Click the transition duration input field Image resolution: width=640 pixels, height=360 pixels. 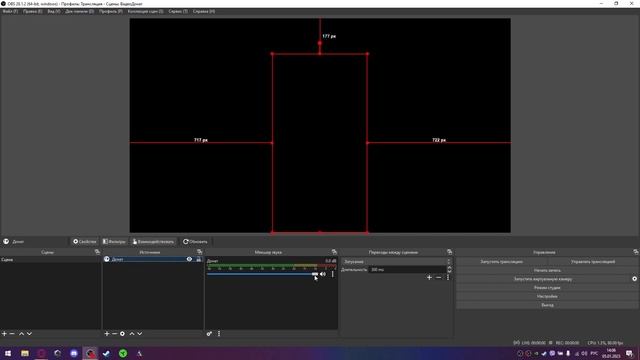407,269
